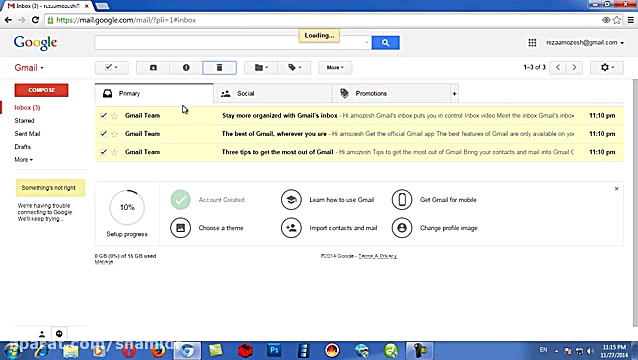Click the Import contacts and mail icon
Image resolution: width=638 pixels, height=360 pixels.
click(x=291, y=228)
